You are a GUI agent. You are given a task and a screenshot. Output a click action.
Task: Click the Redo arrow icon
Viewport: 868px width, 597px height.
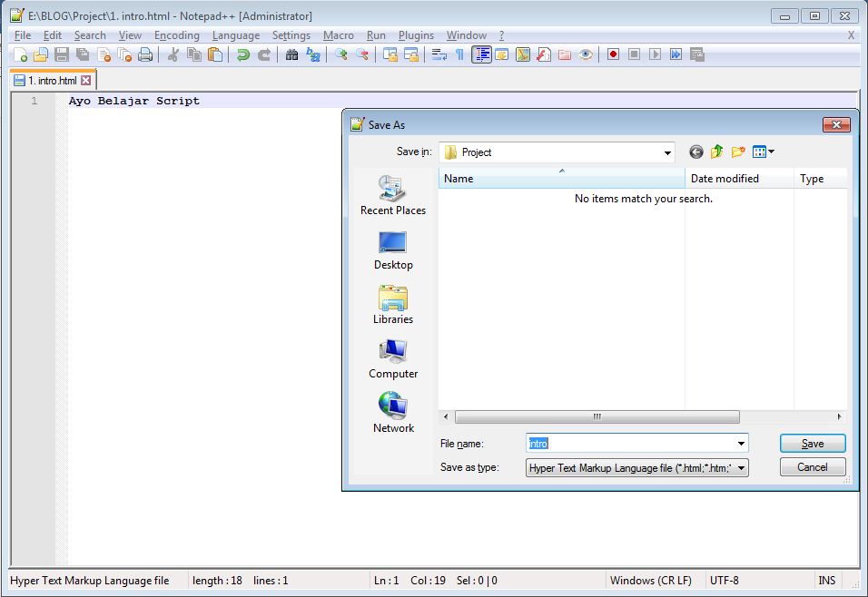click(x=264, y=54)
